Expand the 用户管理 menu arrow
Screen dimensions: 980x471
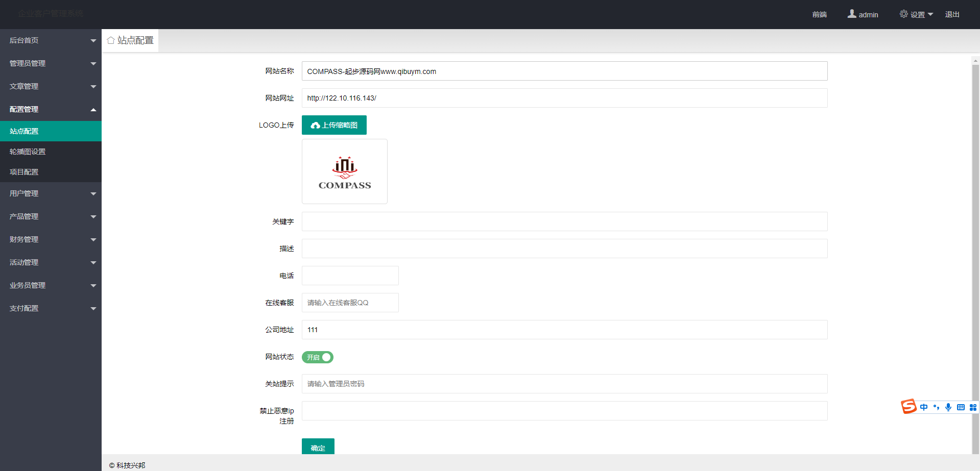[93, 194]
